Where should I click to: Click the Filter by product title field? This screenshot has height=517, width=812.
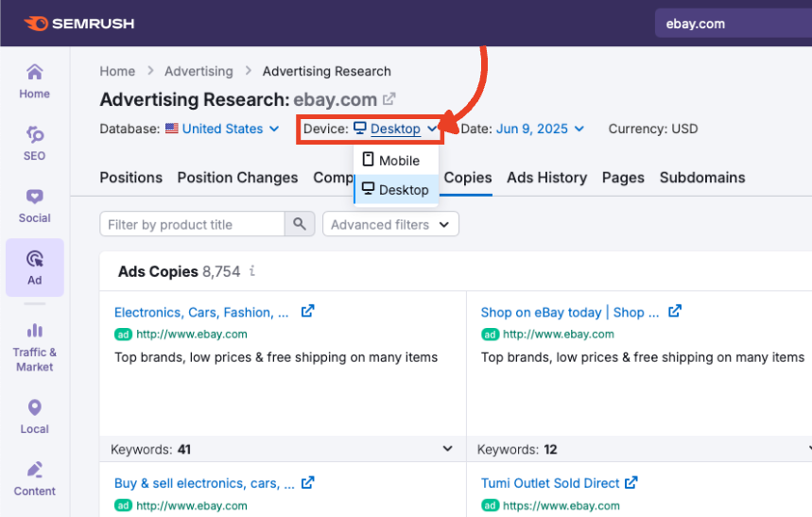click(x=192, y=224)
